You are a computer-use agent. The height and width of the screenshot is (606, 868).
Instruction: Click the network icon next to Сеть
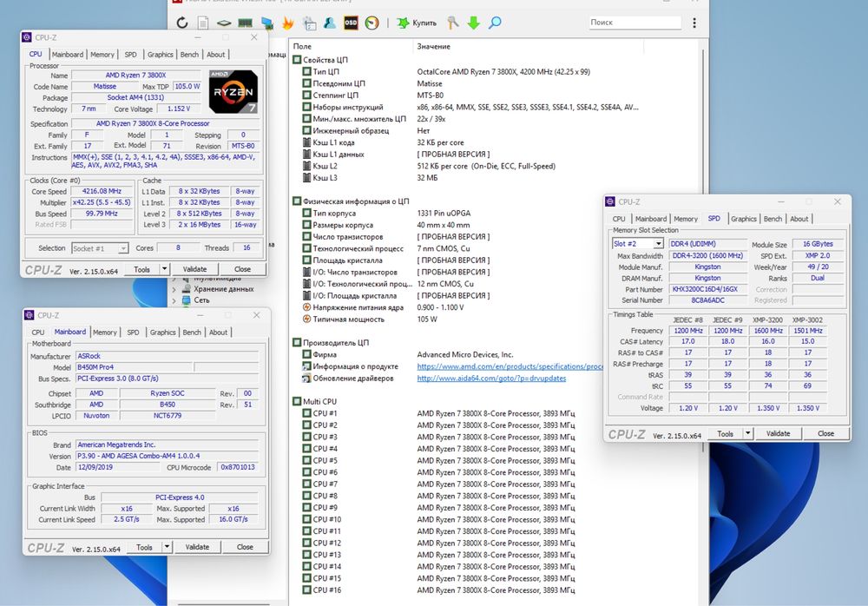tap(187, 300)
